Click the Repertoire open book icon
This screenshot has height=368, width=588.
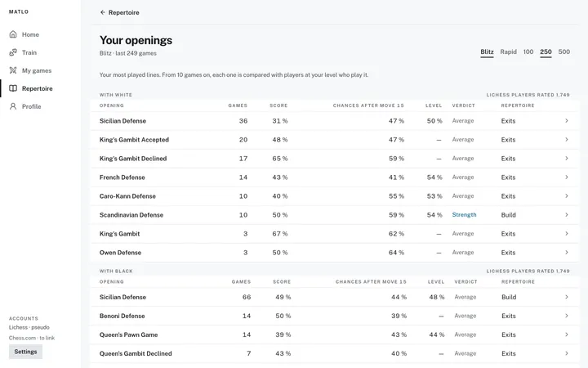13,88
